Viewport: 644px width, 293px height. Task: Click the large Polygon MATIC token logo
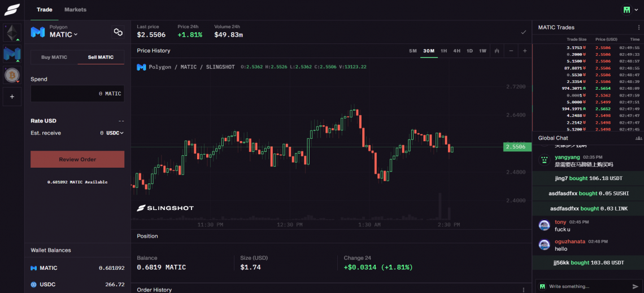(38, 32)
